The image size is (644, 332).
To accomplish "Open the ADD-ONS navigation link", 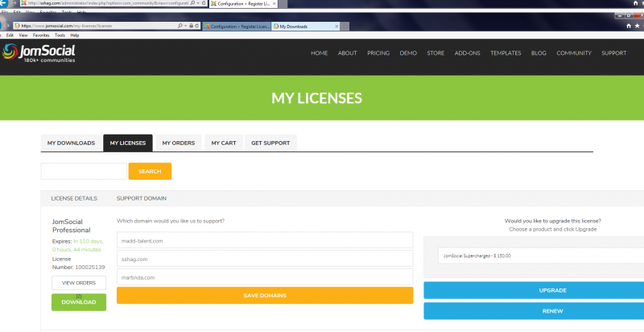I will (x=468, y=53).
